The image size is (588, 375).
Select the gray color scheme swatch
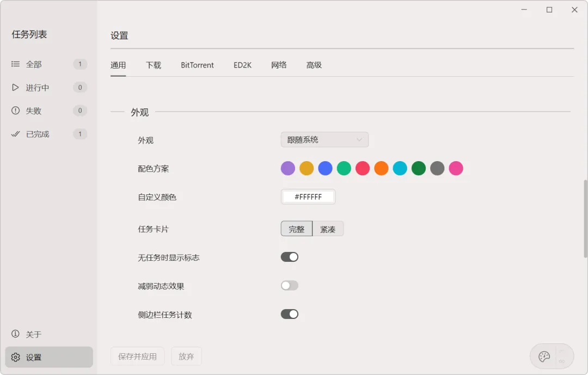pos(437,168)
